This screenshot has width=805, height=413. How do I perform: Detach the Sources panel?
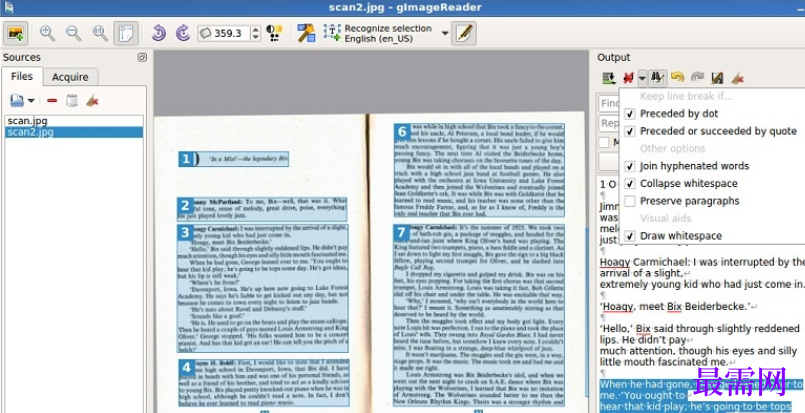(x=142, y=58)
